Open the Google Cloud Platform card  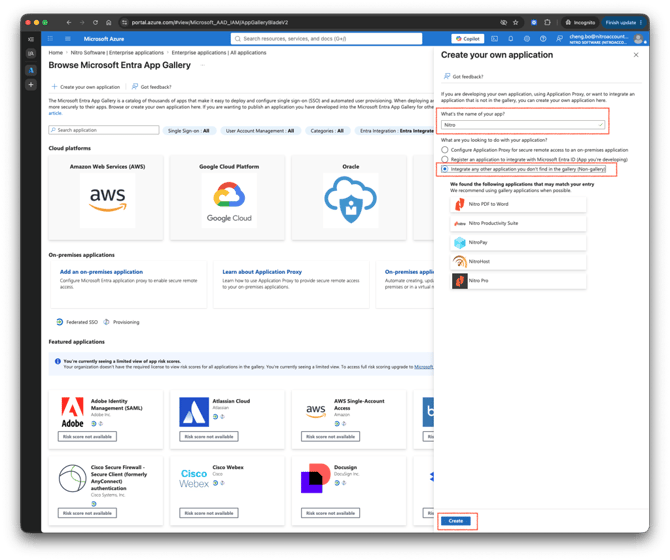pyautogui.click(x=227, y=197)
